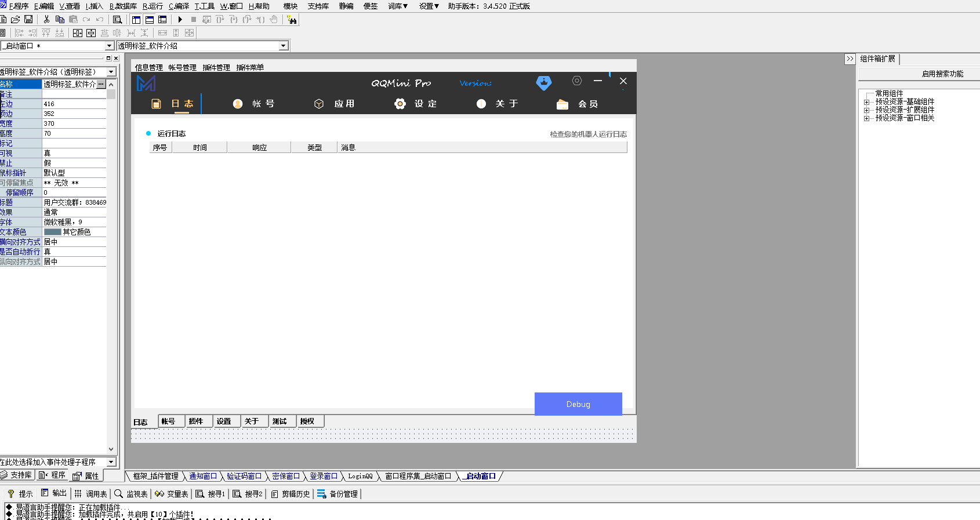Open the event handler subroutine dropdown
This screenshot has width=980, height=520.
point(111,462)
